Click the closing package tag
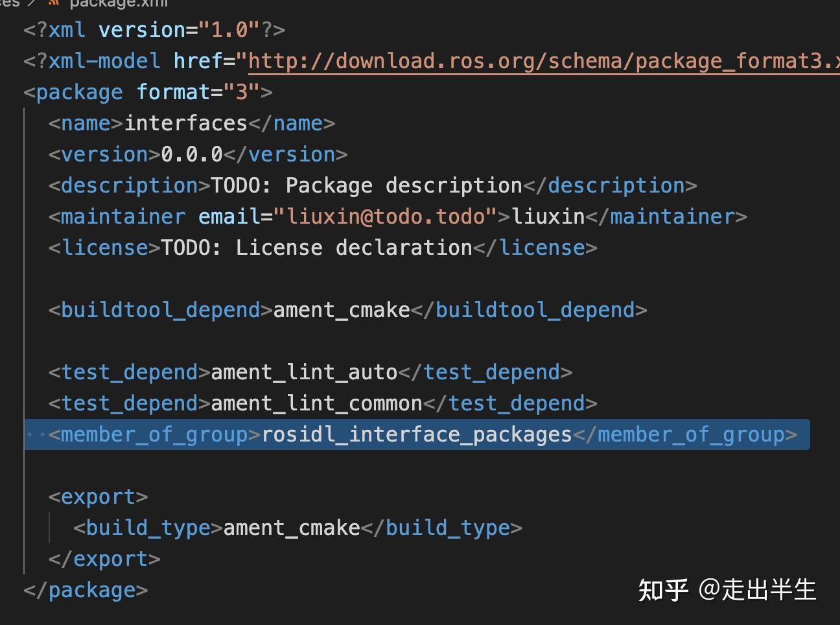The image size is (840, 625). tap(86, 590)
